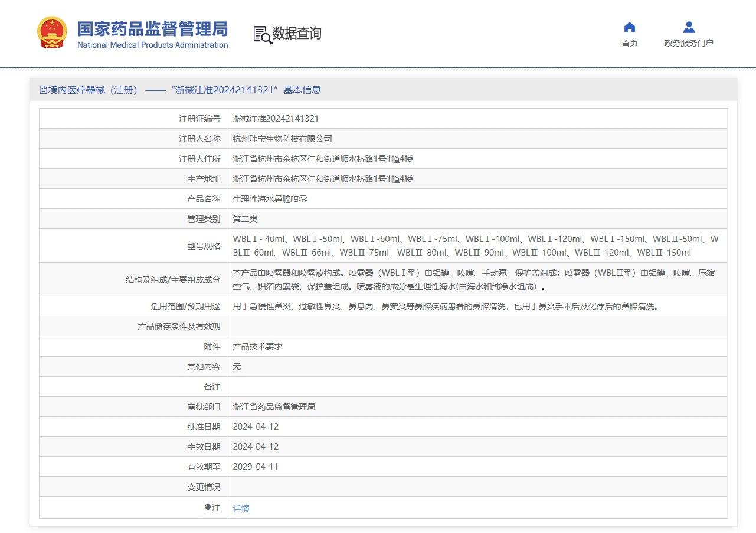Select the 本产品由喷雾器和喷雾液构成 description
This screenshot has height=533, width=756.
tap(475, 279)
